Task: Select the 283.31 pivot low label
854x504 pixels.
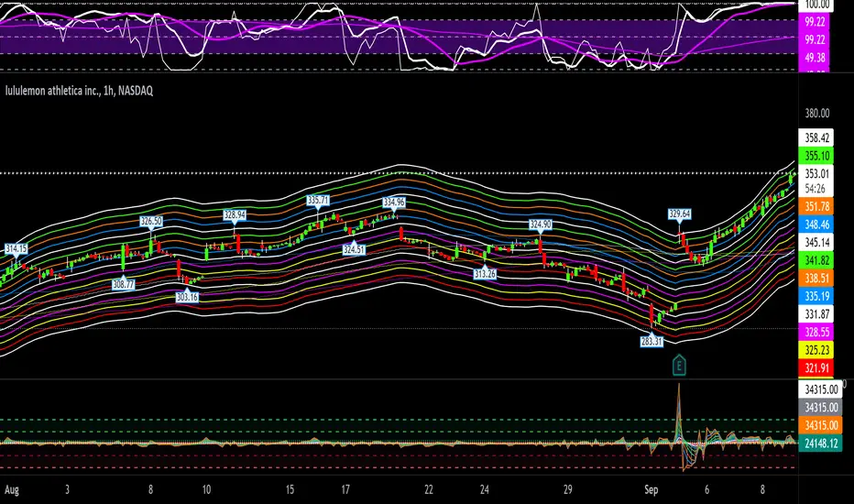Action: (x=651, y=342)
